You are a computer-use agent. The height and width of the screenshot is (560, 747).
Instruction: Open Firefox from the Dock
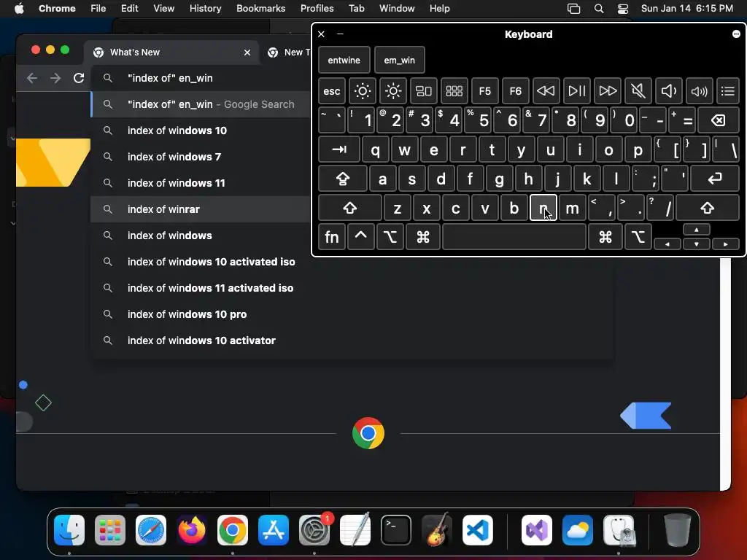pyautogui.click(x=192, y=530)
